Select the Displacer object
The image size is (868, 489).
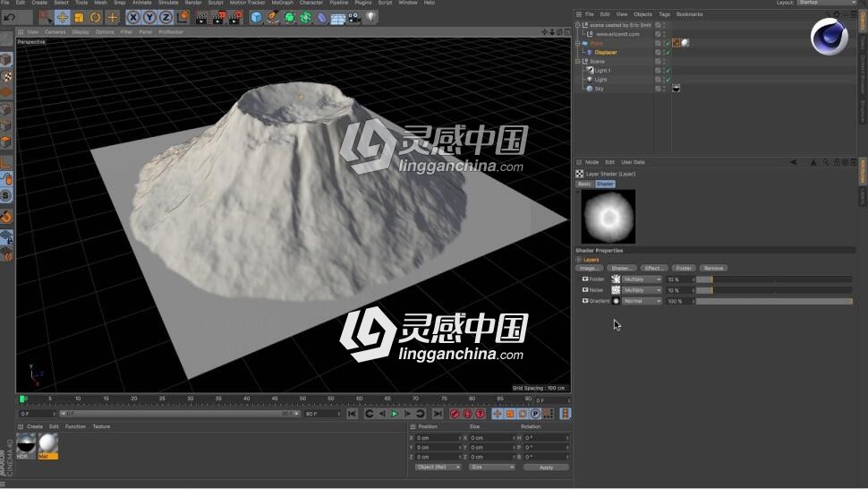click(606, 53)
